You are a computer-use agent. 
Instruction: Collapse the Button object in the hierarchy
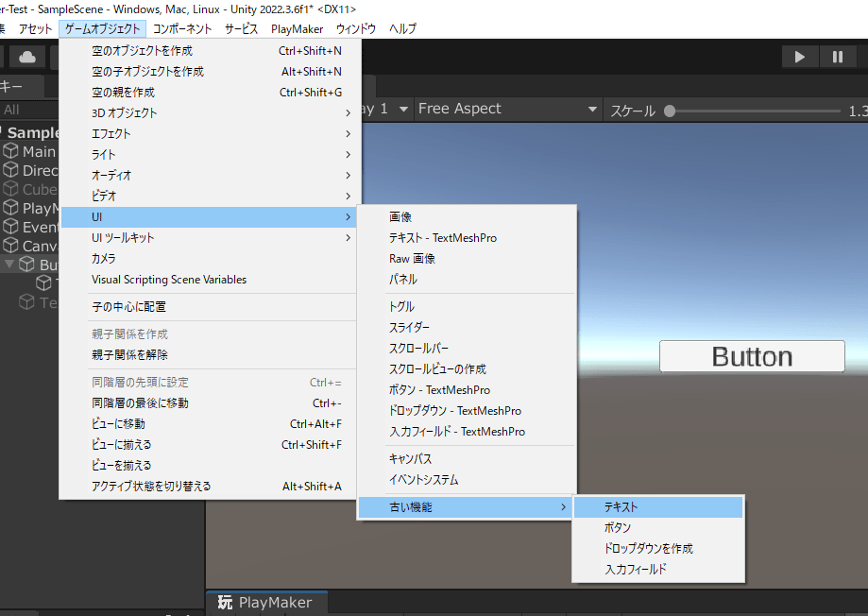[x=9, y=265]
